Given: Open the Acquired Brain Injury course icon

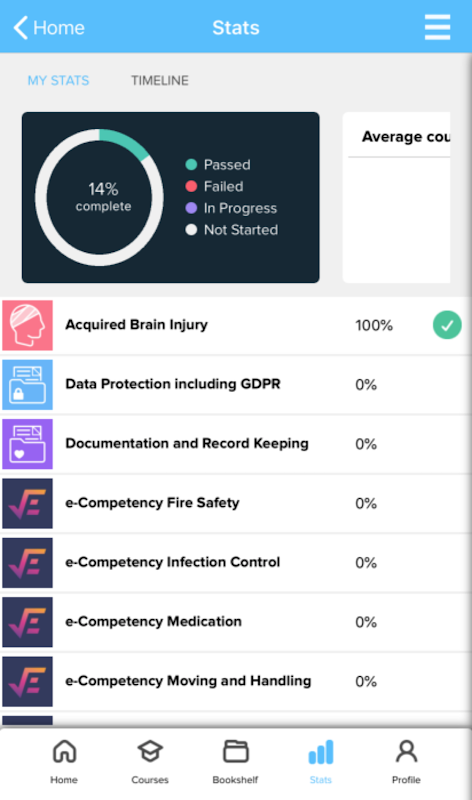Looking at the screenshot, I should point(28,326).
